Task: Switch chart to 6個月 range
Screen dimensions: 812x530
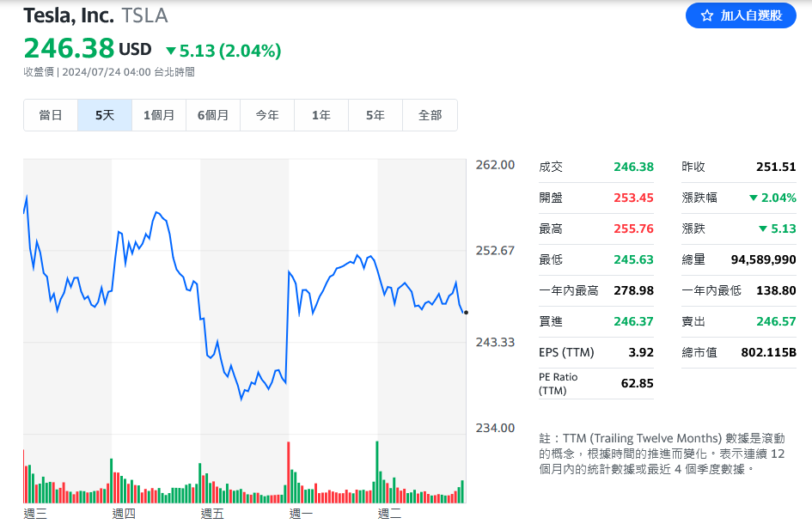Action: click(213, 115)
